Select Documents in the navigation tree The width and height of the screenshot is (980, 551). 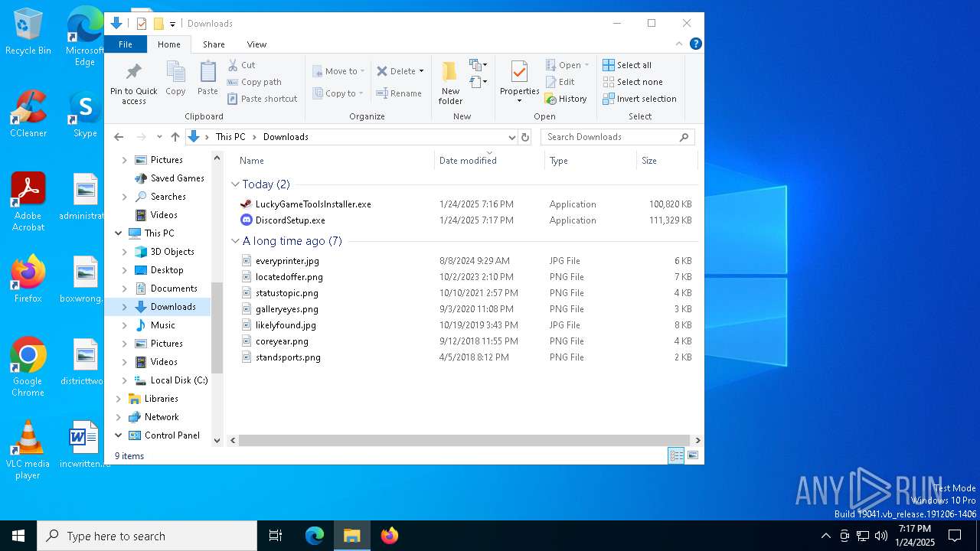click(174, 289)
